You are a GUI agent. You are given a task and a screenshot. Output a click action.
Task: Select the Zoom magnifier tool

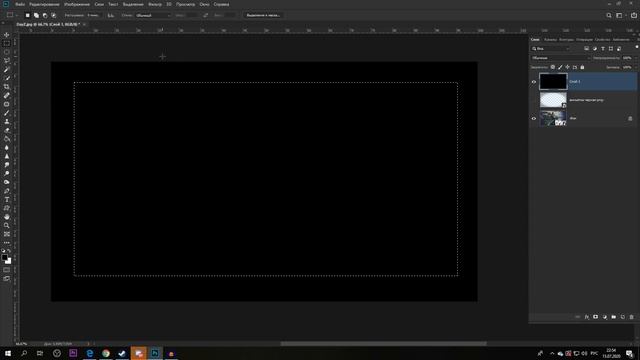[x=7, y=225]
